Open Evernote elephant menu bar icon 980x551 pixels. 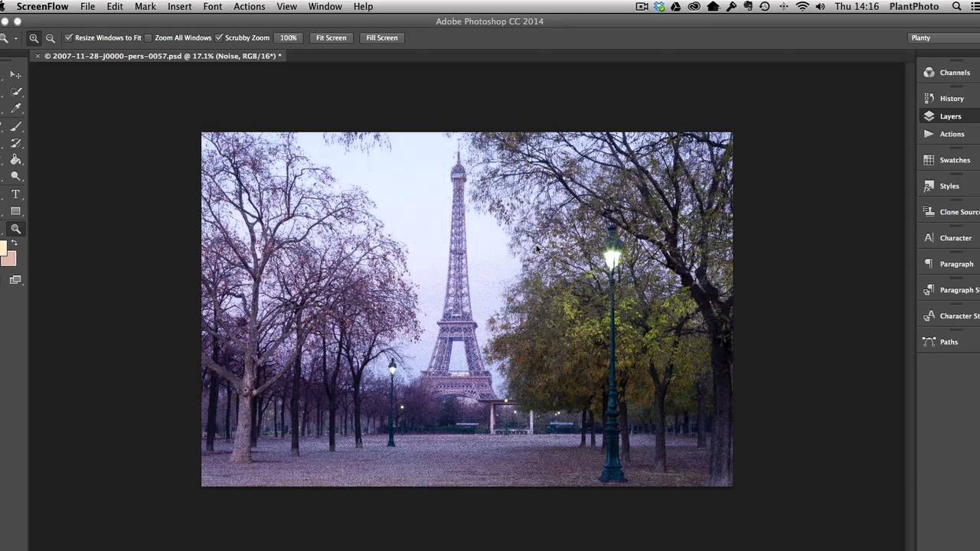click(x=748, y=6)
